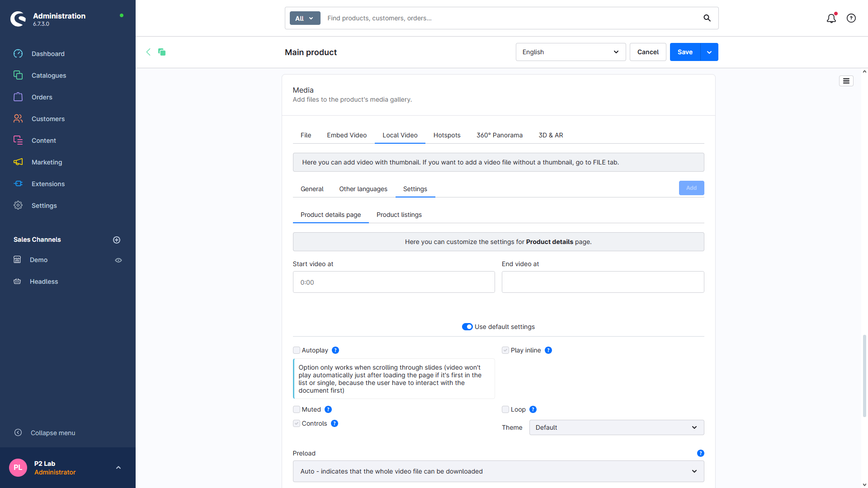Viewport: 868px width, 488px height.
Task: Toggle the Use default settings switch
Action: coord(467,327)
